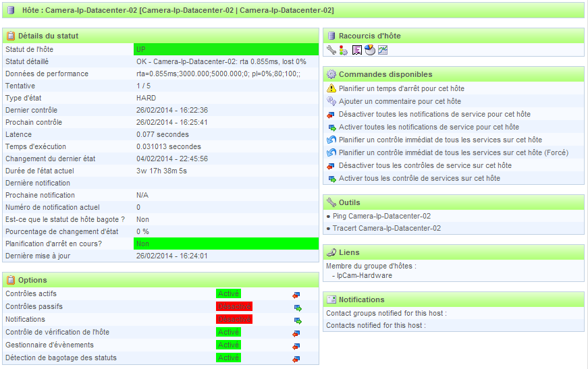The image size is (588, 369).
Task: Click last state change '04/02/2014 - 22:45:56'
Action: pyautogui.click(x=172, y=159)
